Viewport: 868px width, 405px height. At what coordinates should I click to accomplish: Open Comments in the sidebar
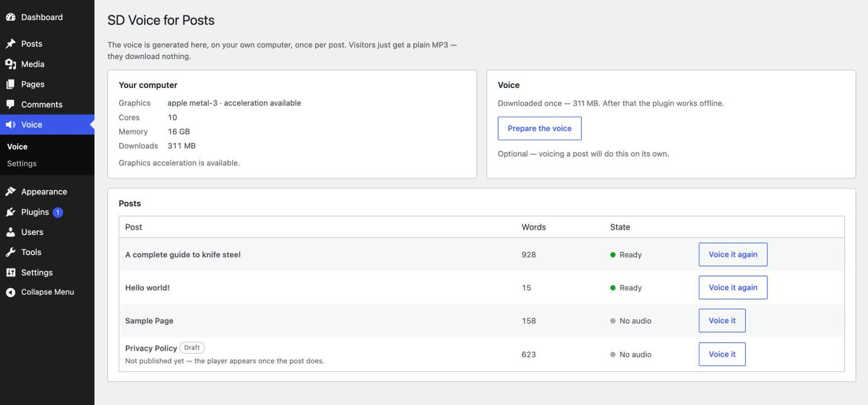(47, 104)
